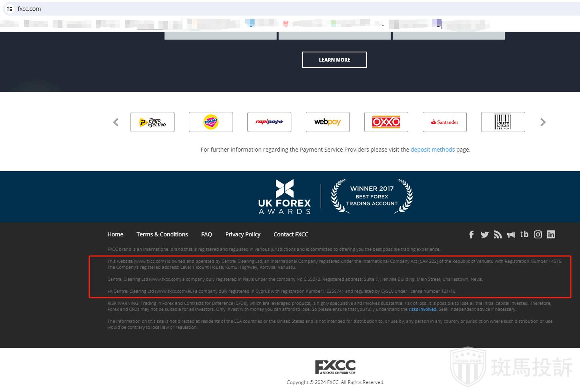Click the RSS feed icon
580x392 pixels.
point(498,235)
